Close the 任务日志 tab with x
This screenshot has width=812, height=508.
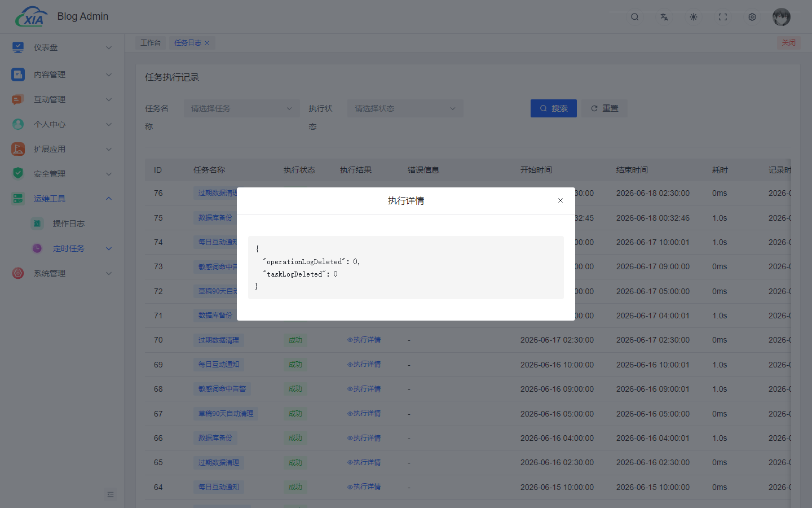(207, 43)
